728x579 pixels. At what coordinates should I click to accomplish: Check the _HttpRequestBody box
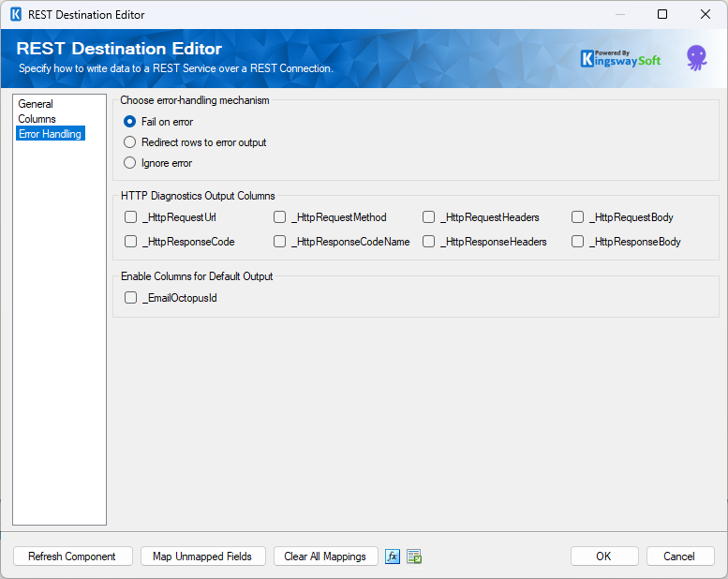pos(577,217)
